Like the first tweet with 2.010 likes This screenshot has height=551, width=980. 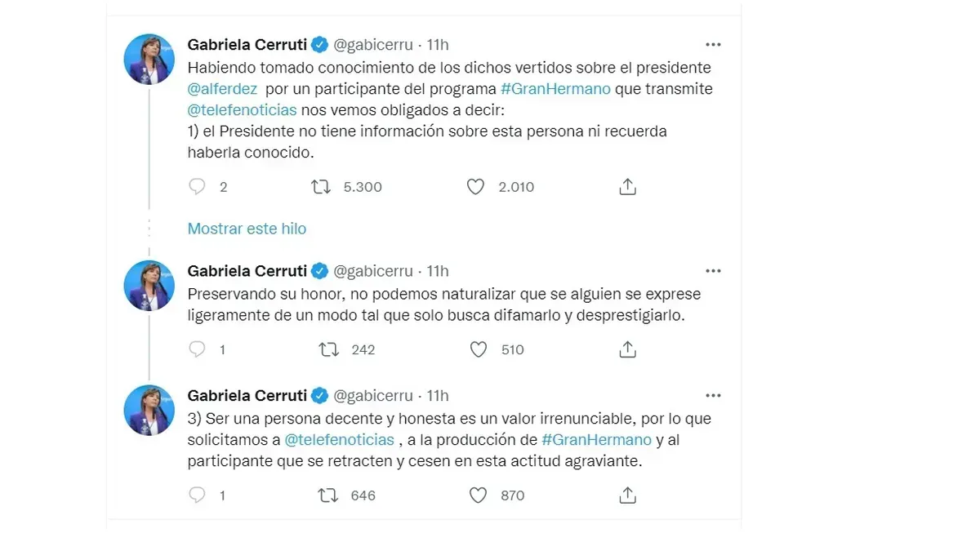click(x=475, y=187)
